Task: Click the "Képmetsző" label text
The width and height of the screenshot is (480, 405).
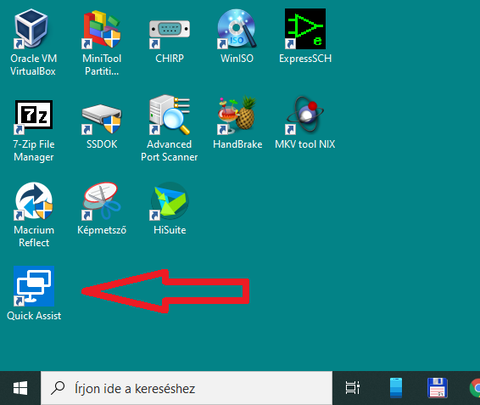Action: (x=102, y=230)
